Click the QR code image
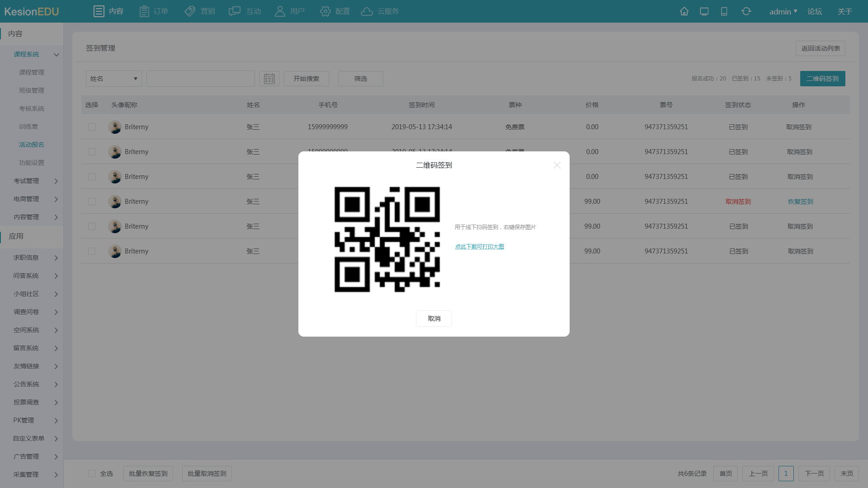 (x=387, y=239)
